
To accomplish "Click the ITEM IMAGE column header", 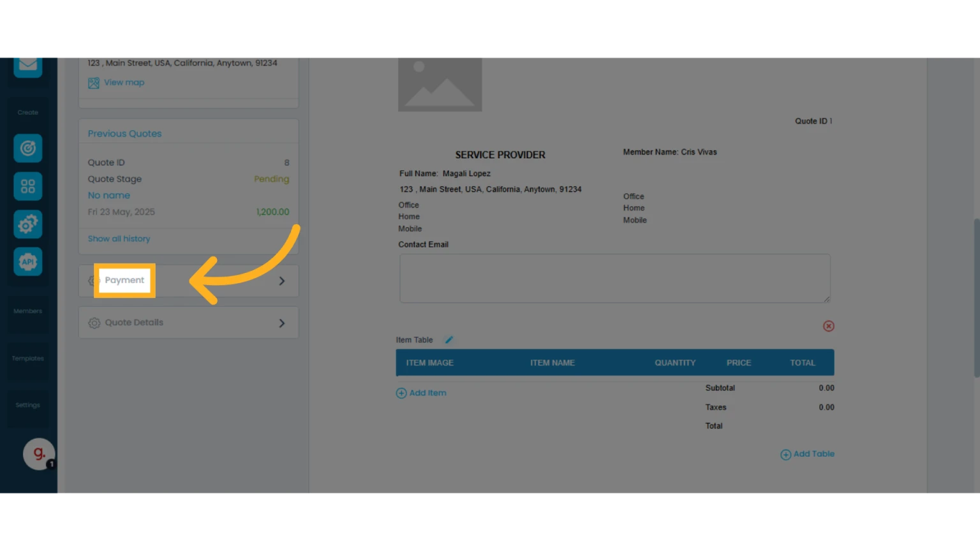I will coord(430,363).
